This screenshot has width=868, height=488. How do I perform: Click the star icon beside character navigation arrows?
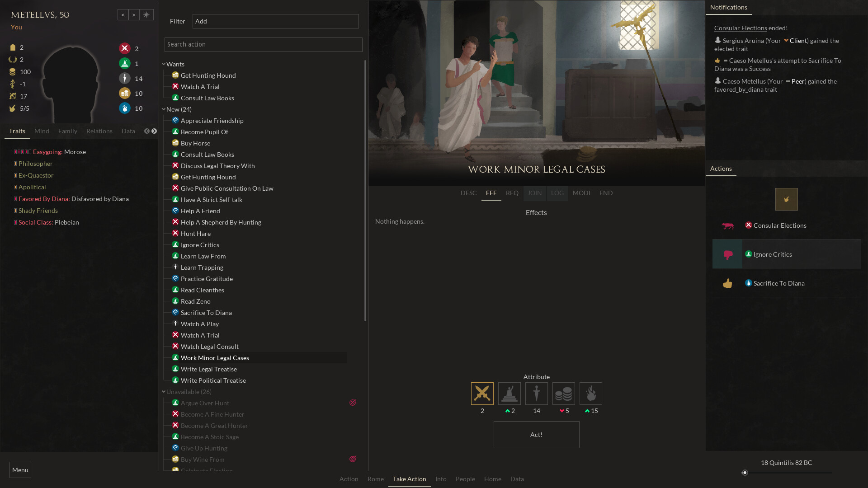click(146, 14)
